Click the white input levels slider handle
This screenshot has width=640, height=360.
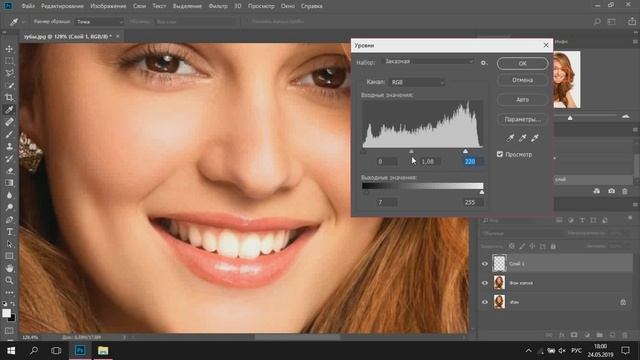[x=465, y=151]
